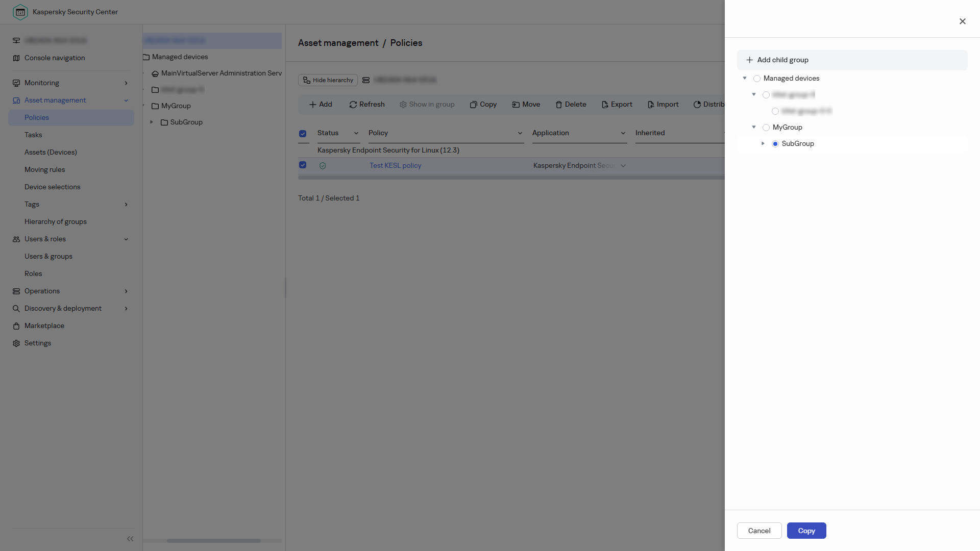Screen dimensions: 980x551
Task: Collapse sidebar with double-chevron icon
Action: [x=130, y=539]
